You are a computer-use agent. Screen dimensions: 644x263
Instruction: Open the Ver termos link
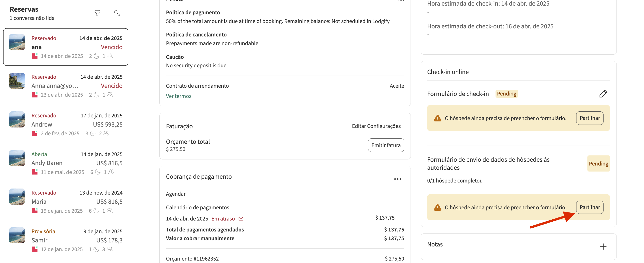(178, 96)
